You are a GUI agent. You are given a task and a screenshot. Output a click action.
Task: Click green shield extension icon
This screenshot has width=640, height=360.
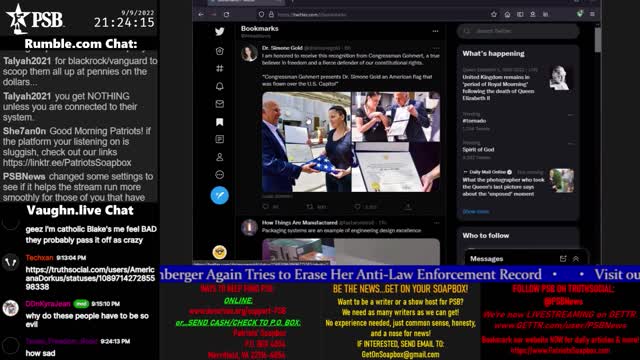(x=580, y=14)
